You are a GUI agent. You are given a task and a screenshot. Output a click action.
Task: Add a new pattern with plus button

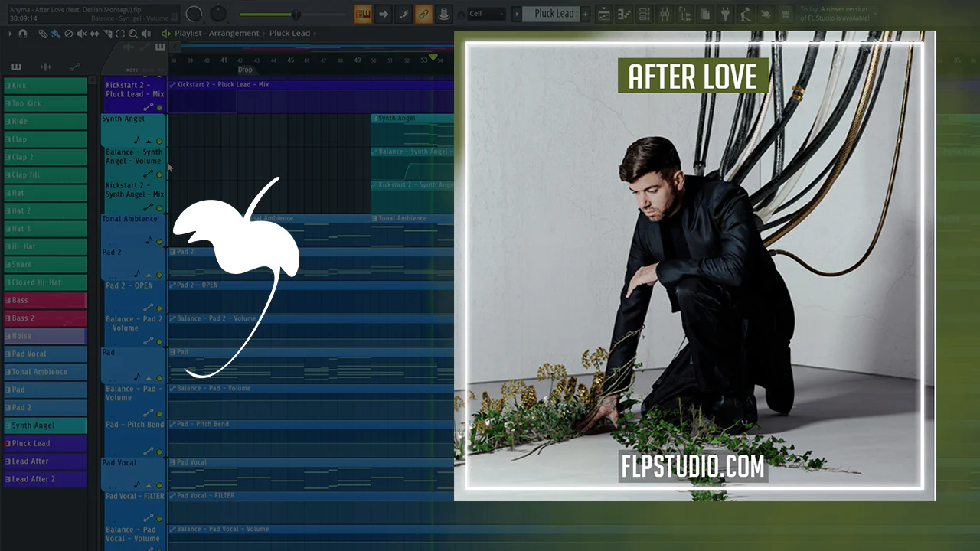click(585, 14)
